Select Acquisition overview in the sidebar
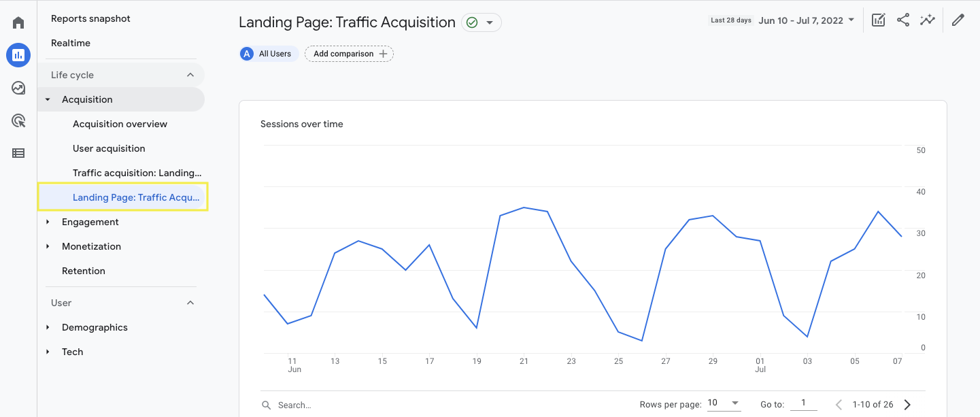The width and height of the screenshot is (980, 417). point(120,124)
